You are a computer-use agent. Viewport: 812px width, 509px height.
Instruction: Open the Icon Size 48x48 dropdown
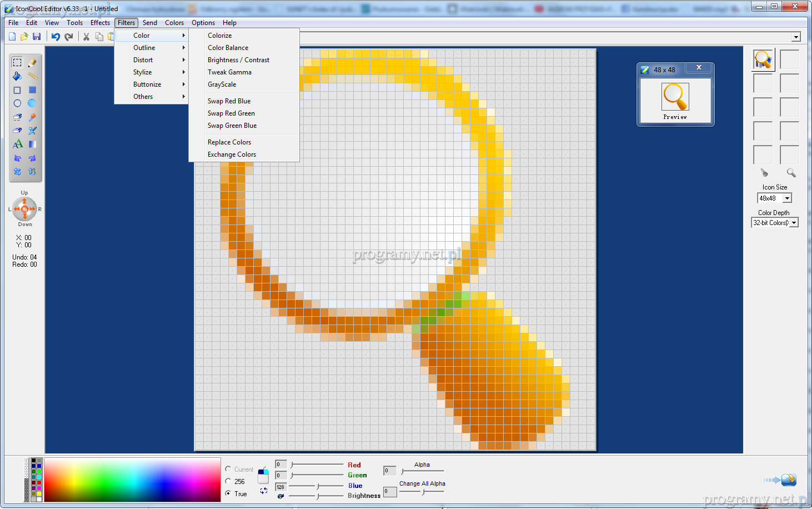tap(787, 198)
